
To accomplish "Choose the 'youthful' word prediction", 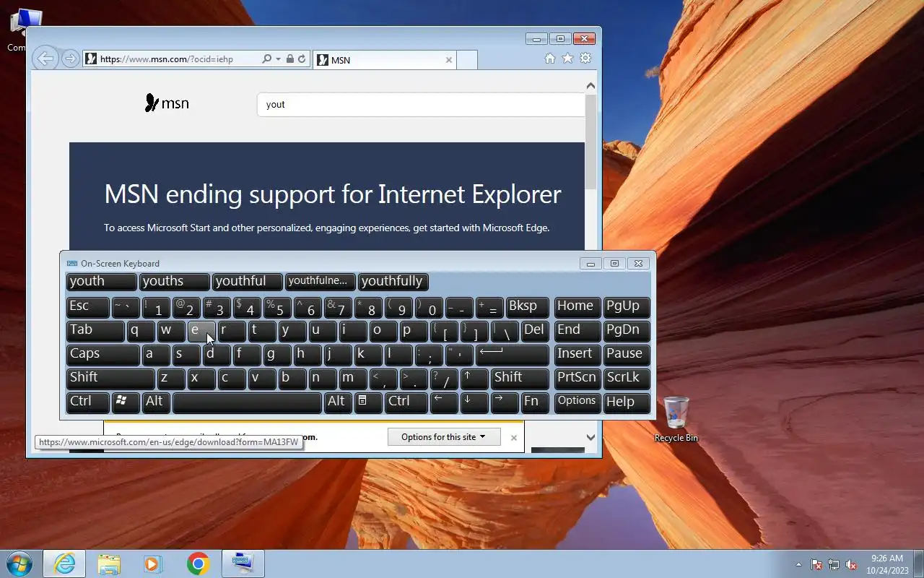I will (x=248, y=281).
